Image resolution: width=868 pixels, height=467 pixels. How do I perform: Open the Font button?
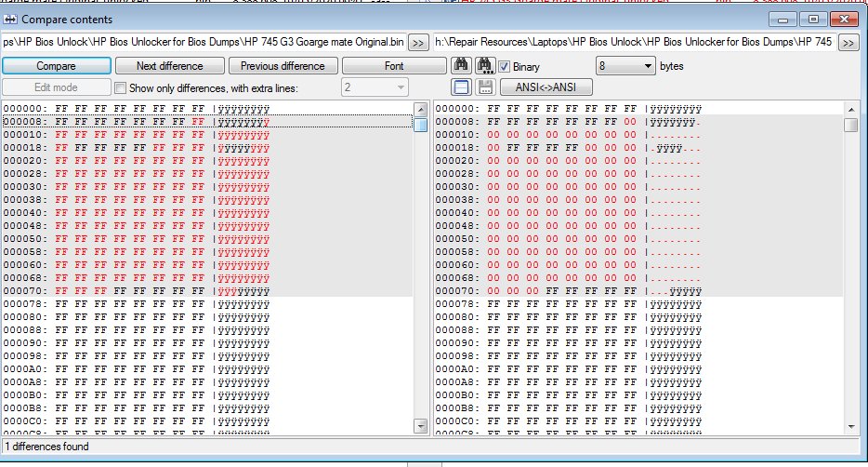(x=394, y=65)
